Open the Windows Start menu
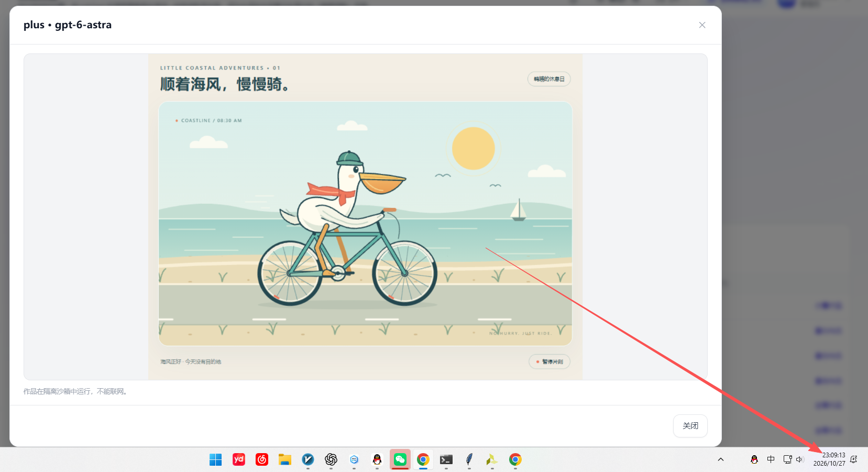Viewport: 868px width, 472px height. 215,459
